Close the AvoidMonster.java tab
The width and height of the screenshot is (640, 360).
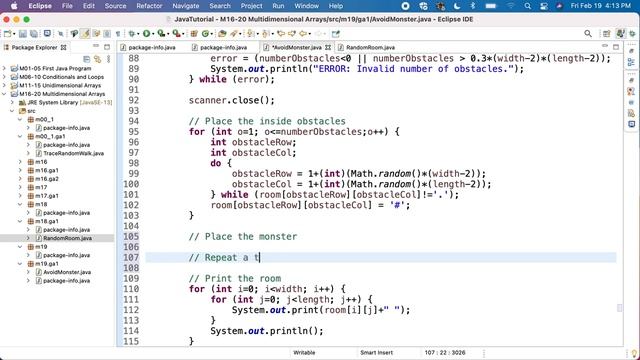click(x=328, y=47)
